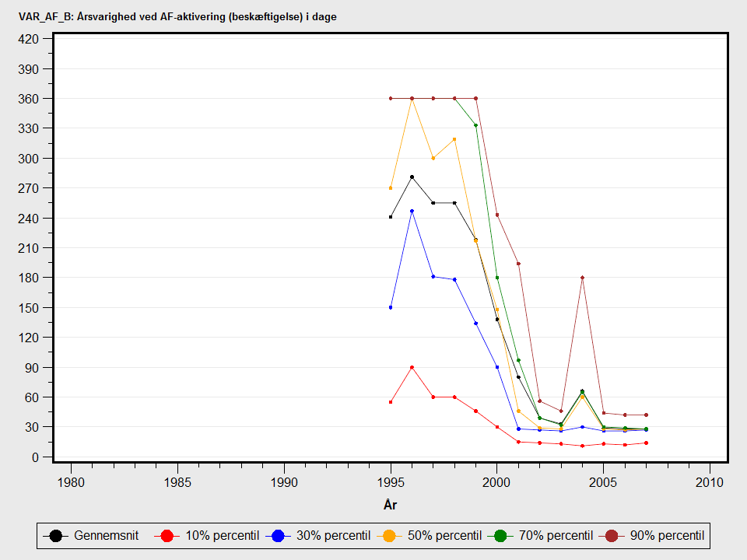The width and height of the screenshot is (747, 560).
Task: Click the black Gennemsnit legend marker
Action: (x=55, y=535)
